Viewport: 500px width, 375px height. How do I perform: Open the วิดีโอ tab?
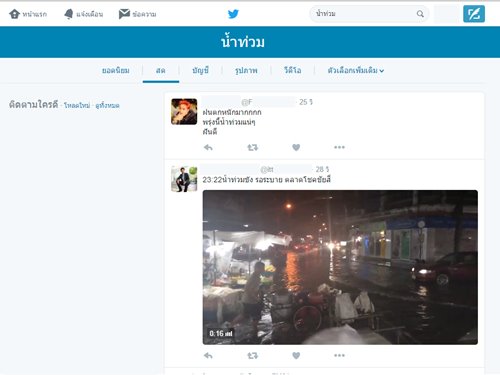click(293, 70)
